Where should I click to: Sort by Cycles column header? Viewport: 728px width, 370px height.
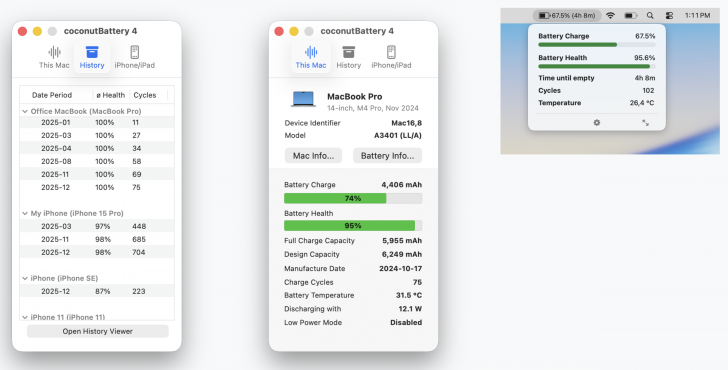coord(145,95)
